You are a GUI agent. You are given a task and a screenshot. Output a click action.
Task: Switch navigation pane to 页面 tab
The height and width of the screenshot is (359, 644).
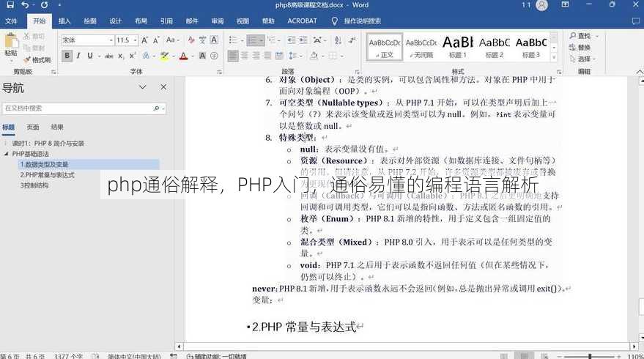coord(33,127)
